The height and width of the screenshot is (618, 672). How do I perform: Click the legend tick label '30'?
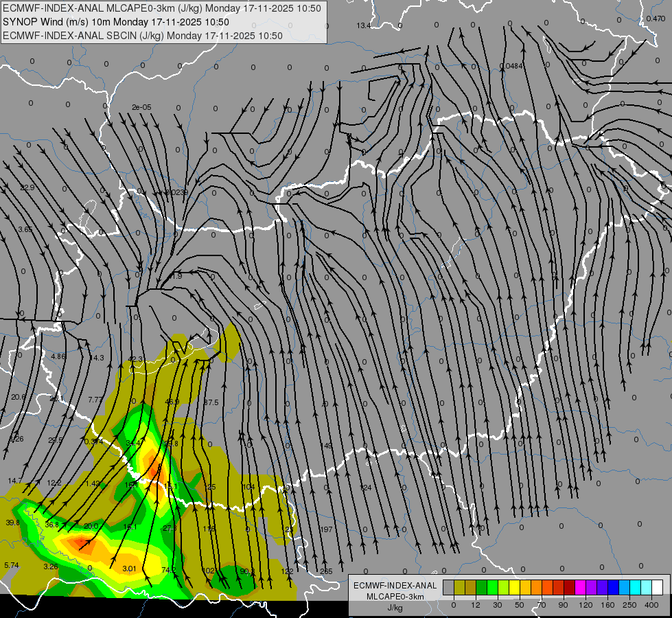pyautogui.click(x=498, y=605)
